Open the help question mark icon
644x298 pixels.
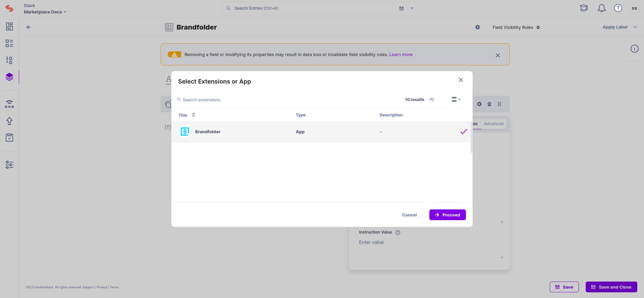(618, 8)
